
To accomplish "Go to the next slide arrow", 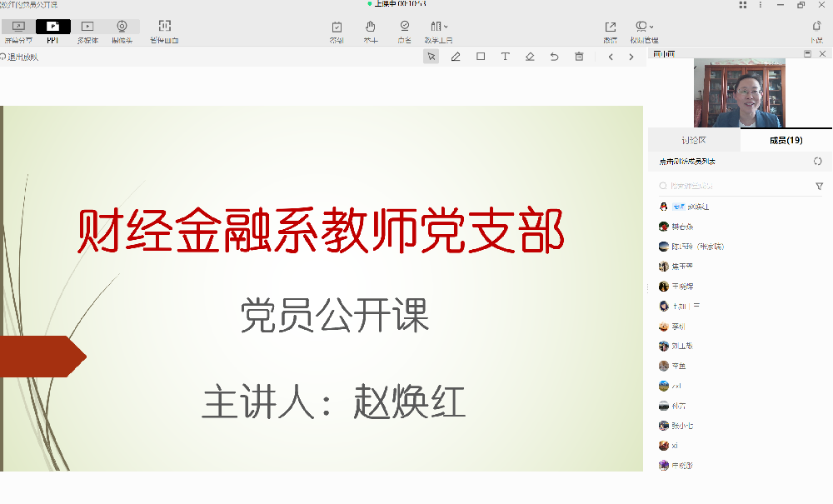I will tap(631, 57).
